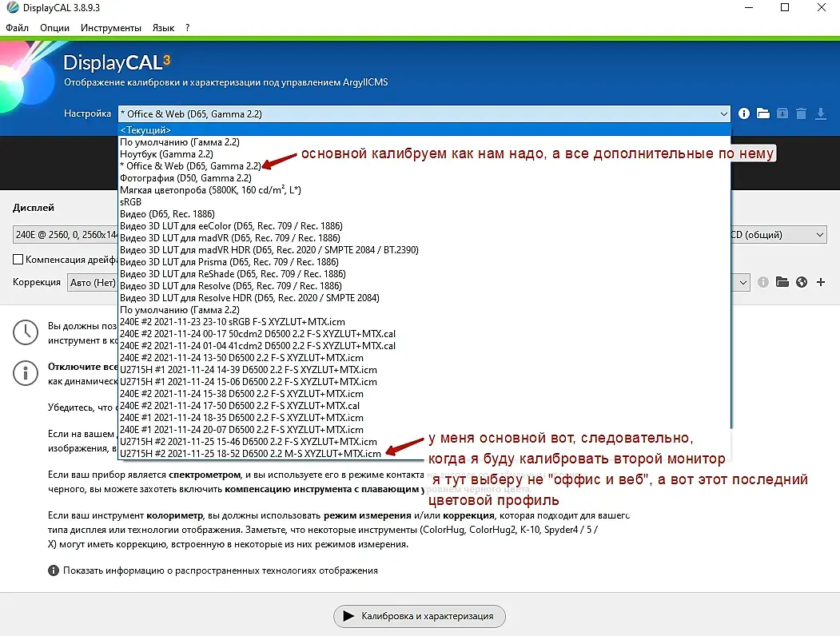Select U2715H #1 2021-11-24 15-06 profile
Screen dimensions: 840x636
click(424, 382)
